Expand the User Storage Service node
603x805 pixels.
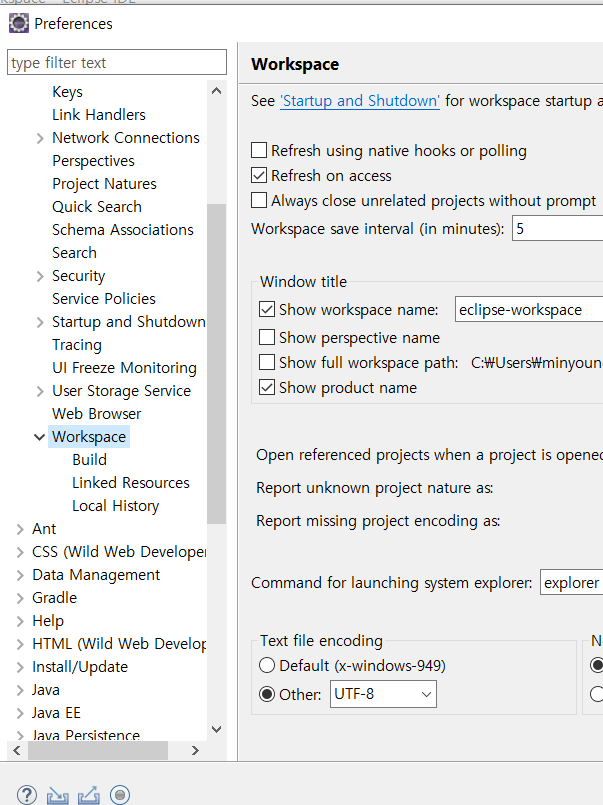(40, 391)
